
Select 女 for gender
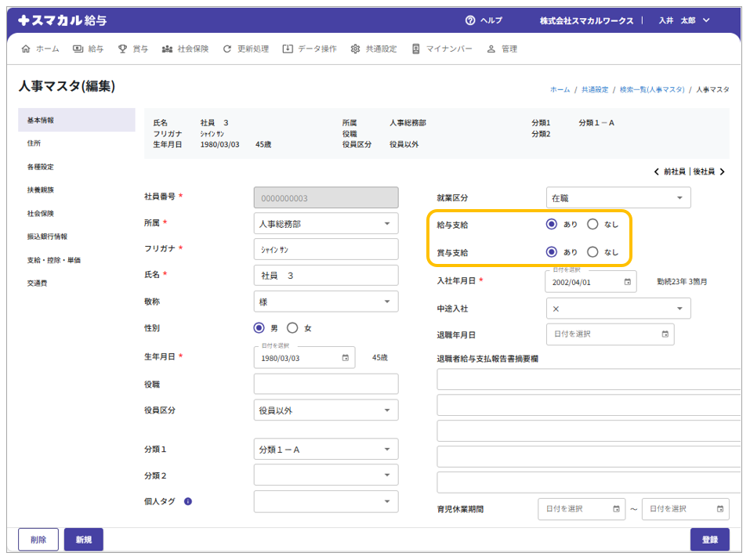pyautogui.click(x=292, y=328)
